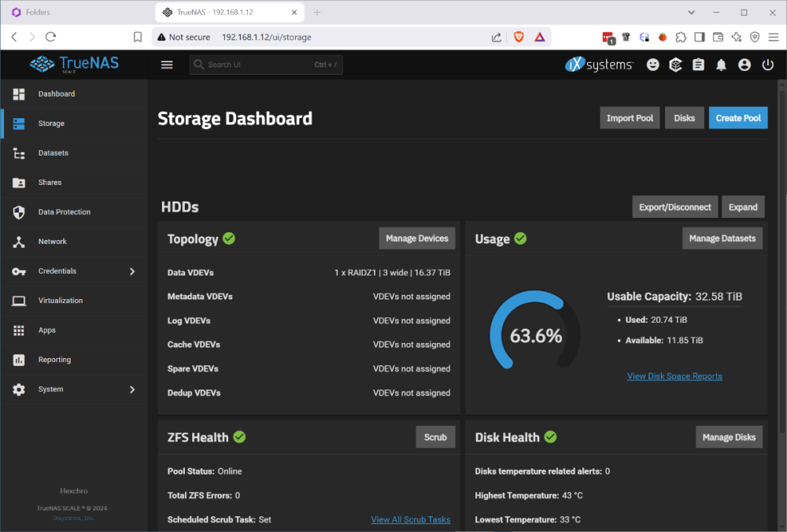787x532 pixels.
Task: Open the browser tab list dropdown
Action: 691,13
